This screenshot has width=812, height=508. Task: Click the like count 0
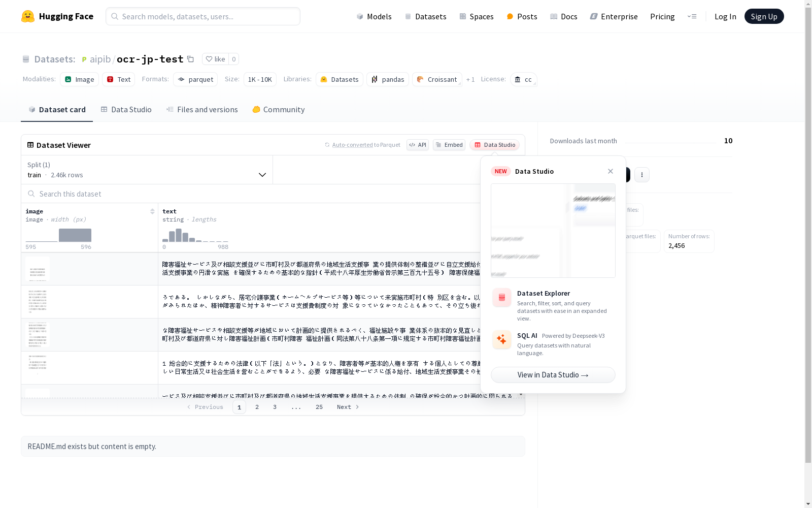[233, 59]
